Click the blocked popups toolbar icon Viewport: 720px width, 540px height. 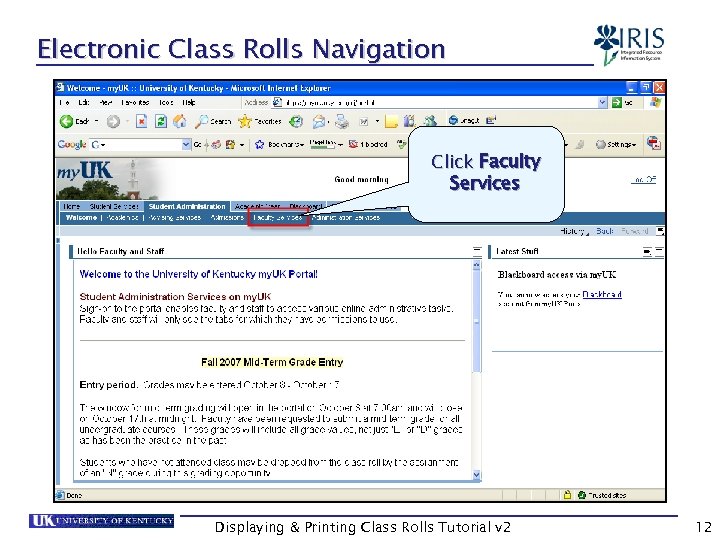coord(353,144)
